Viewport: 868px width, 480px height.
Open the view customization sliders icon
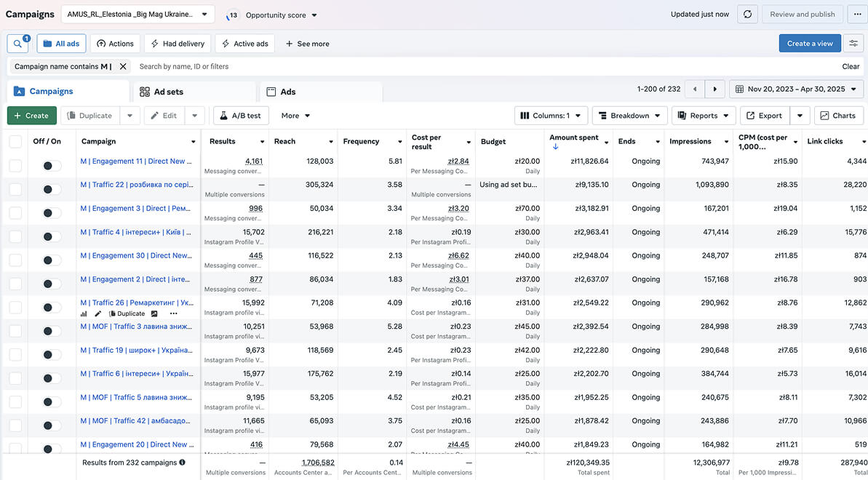pos(853,44)
